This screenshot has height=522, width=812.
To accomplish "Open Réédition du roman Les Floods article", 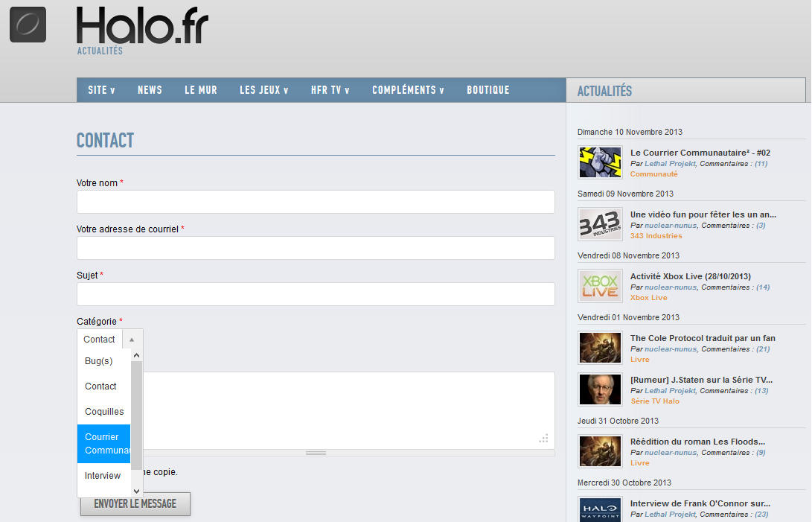I will (697, 442).
